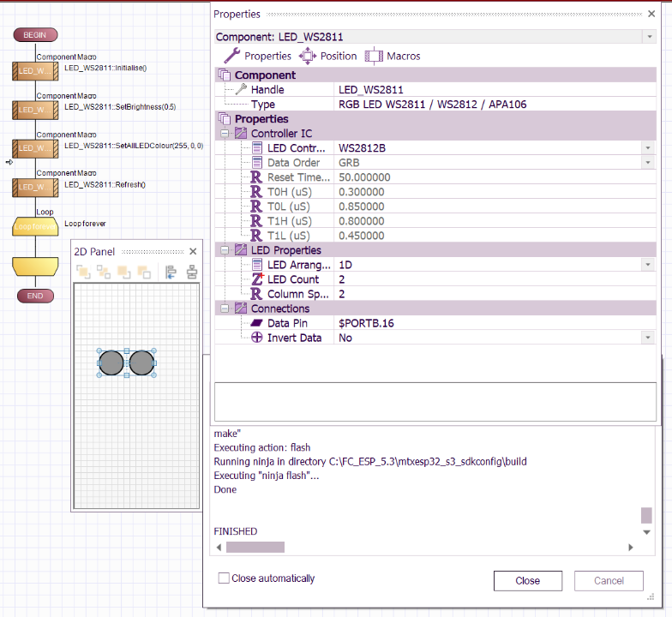Click the Loop forever block icon
The width and height of the screenshot is (672, 617).
click(x=35, y=226)
